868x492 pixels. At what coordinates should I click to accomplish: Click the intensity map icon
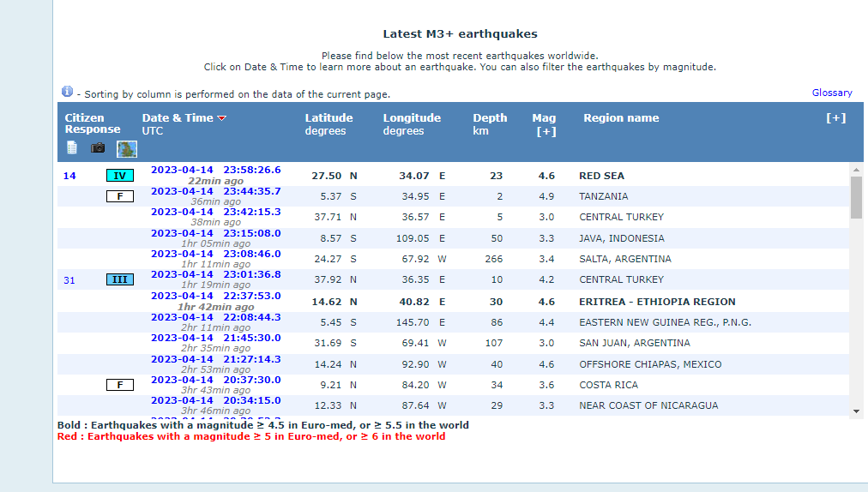point(127,148)
